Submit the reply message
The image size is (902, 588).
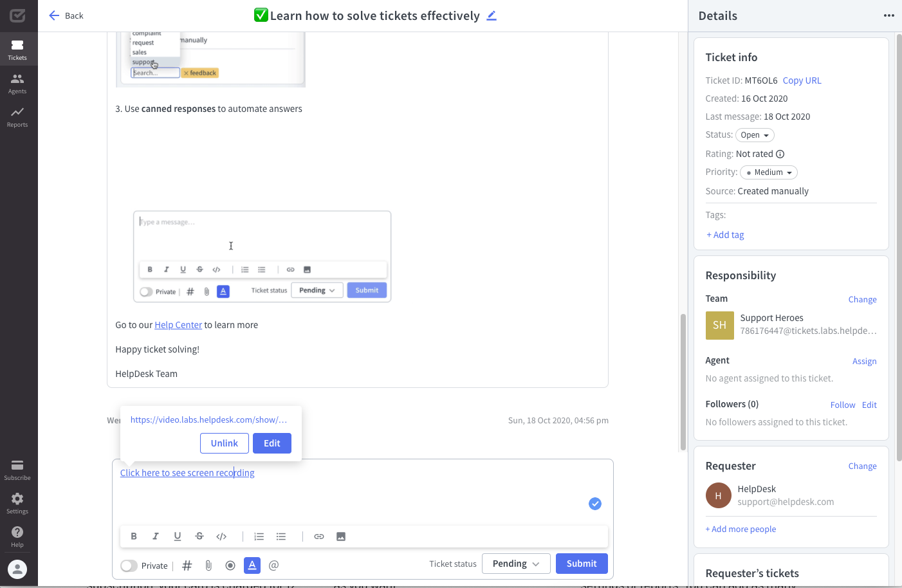(x=582, y=564)
